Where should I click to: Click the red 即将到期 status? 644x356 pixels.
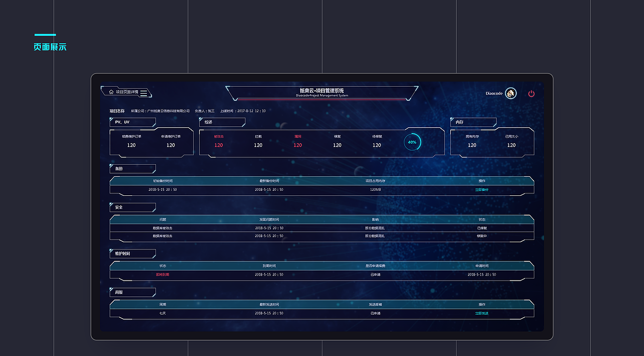[163, 274]
